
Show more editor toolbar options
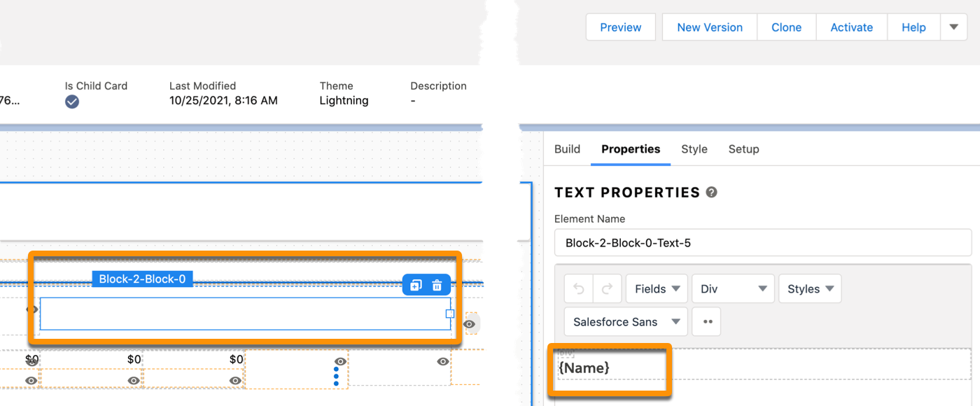[x=706, y=322]
